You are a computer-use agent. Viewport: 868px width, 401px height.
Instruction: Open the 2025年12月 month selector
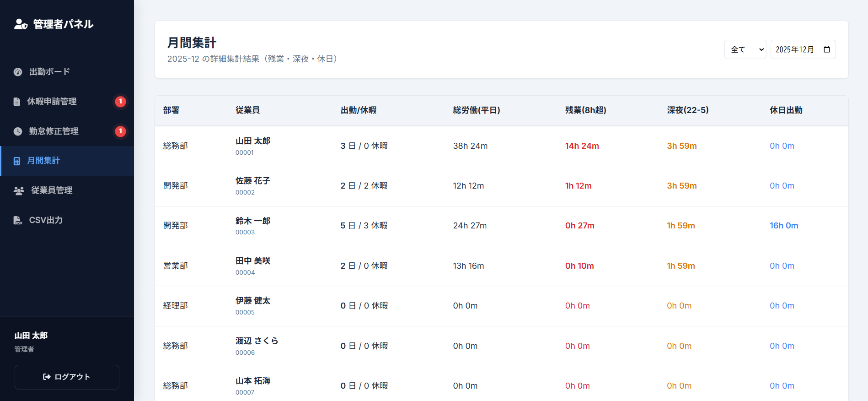tap(795, 49)
